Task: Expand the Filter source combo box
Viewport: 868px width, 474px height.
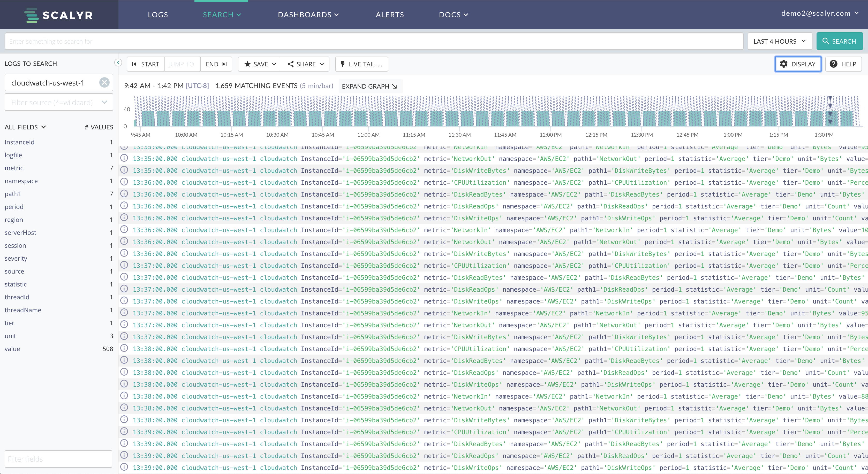Action: (104, 102)
